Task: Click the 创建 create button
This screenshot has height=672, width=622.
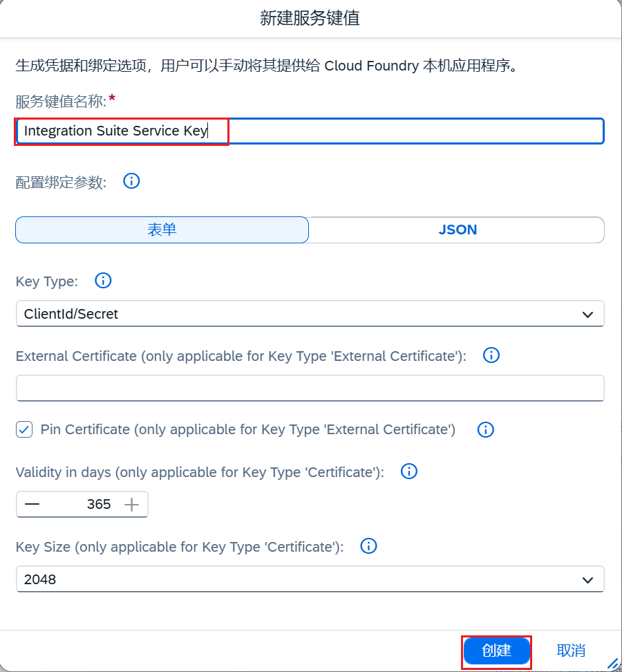Action: pos(496,651)
